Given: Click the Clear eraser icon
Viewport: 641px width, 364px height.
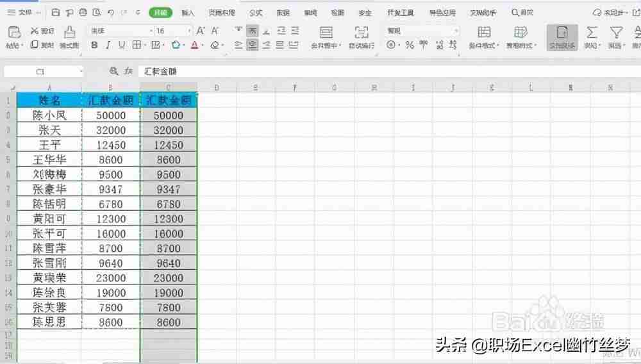Looking at the screenshot, I should click(215, 45).
